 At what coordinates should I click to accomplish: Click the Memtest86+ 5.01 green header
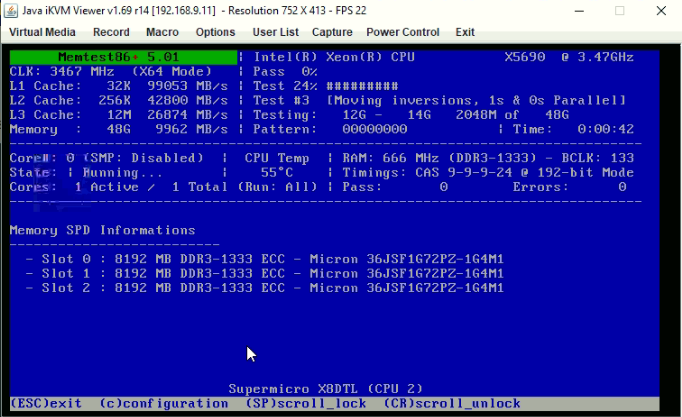point(124,57)
